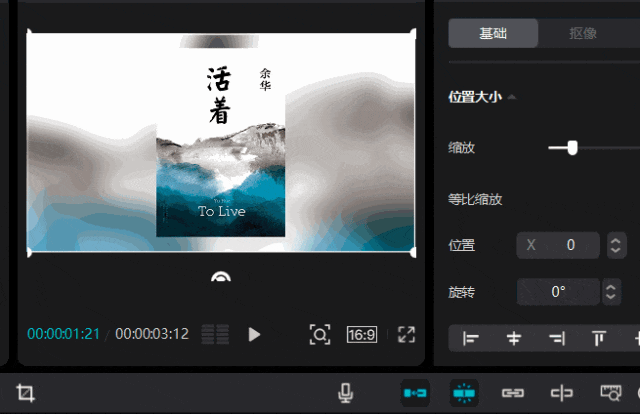Click the top-right corner handle of preview frame
Viewport: 640px width, 414px height.
click(x=413, y=33)
